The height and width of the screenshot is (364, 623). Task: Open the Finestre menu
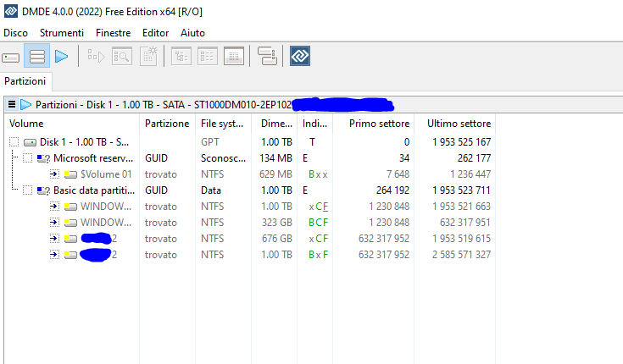[x=114, y=33]
